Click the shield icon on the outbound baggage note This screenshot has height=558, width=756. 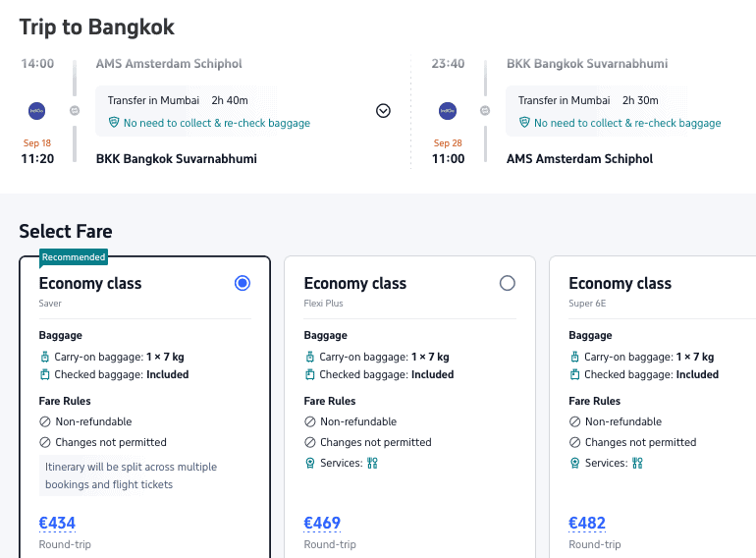click(x=114, y=123)
